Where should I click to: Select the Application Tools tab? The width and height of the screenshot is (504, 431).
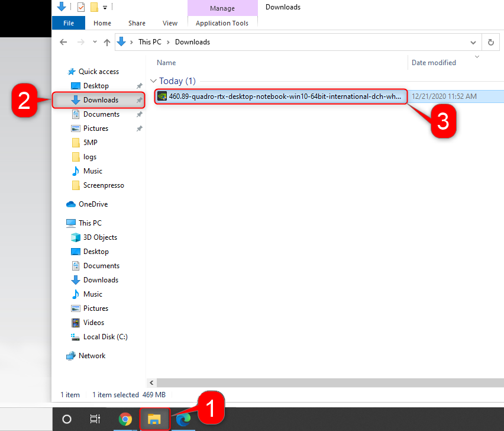[x=222, y=23]
